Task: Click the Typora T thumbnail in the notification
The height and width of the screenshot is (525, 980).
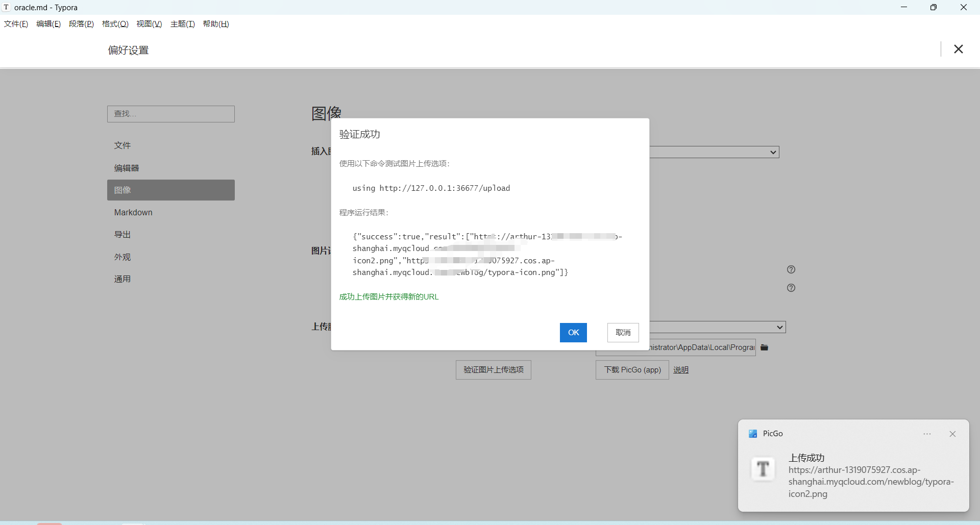Action: coord(763,468)
